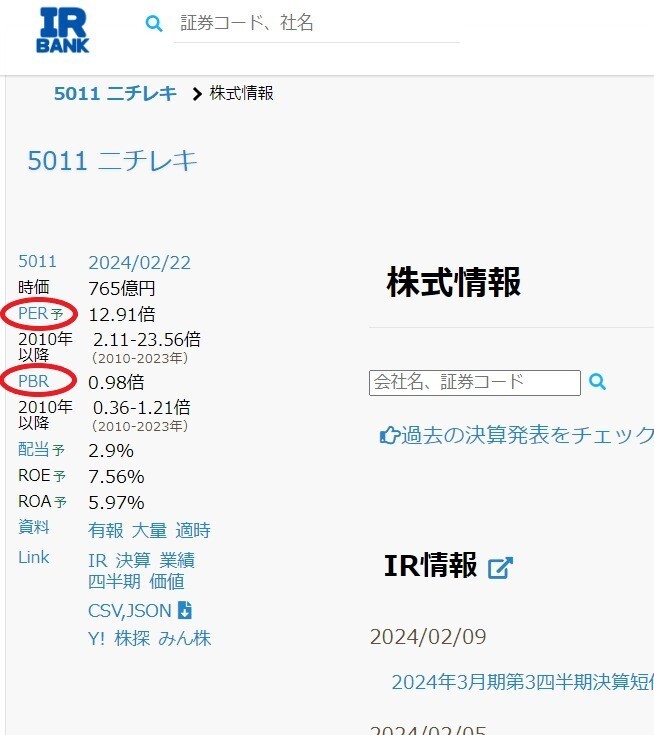This screenshot has height=735, width=654.
Task: Click the ROA予 label
Action: tap(42, 501)
